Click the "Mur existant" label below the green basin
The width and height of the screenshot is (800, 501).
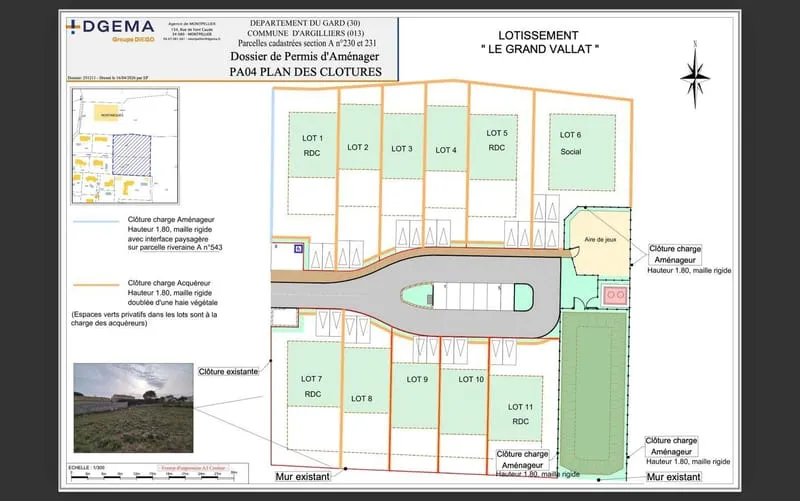(673, 477)
